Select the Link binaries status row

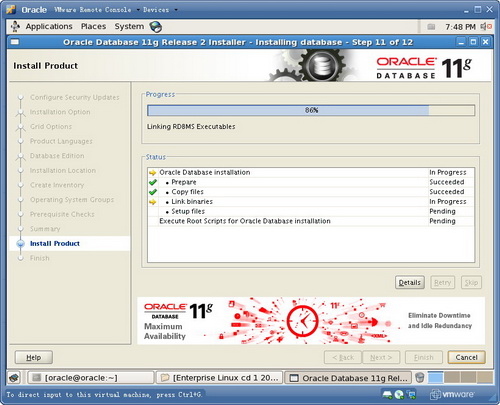pyautogui.click(x=311, y=201)
